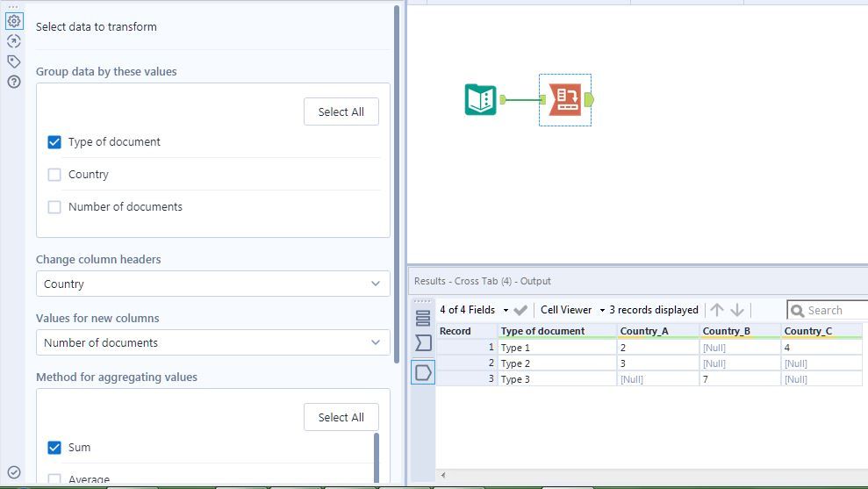Open the Annotation tag icon
This screenshot has height=489, width=868.
point(14,61)
